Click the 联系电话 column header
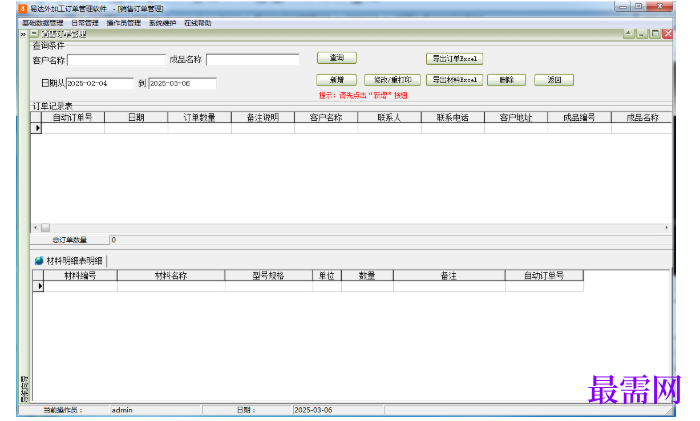 coord(453,117)
